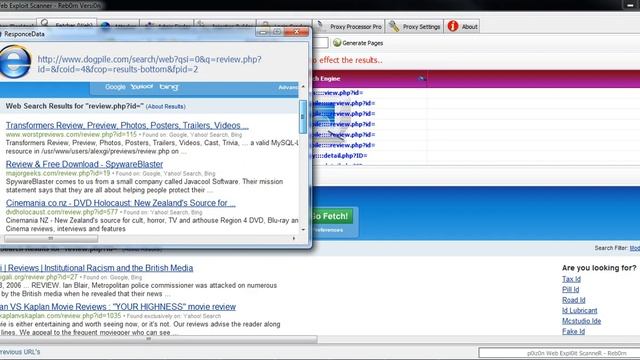Open the About Results link

[166, 107]
